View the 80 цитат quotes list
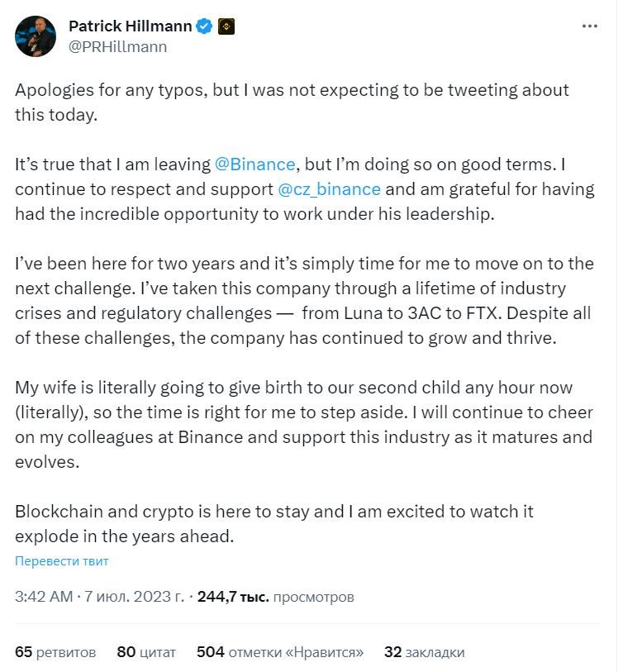Screen dimensions: 623x672 point(146,652)
